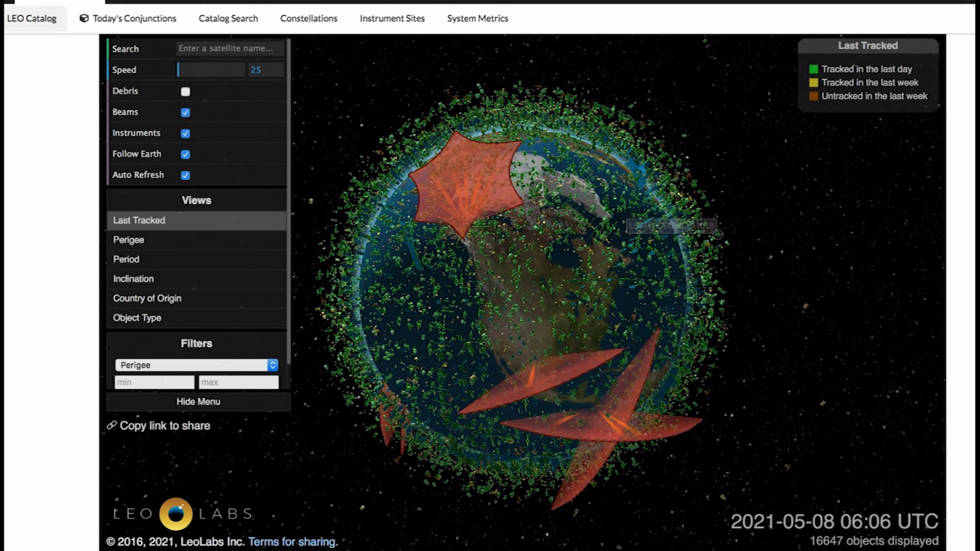The image size is (980, 551).
Task: Open the Terms for sharing link
Action: click(x=293, y=542)
